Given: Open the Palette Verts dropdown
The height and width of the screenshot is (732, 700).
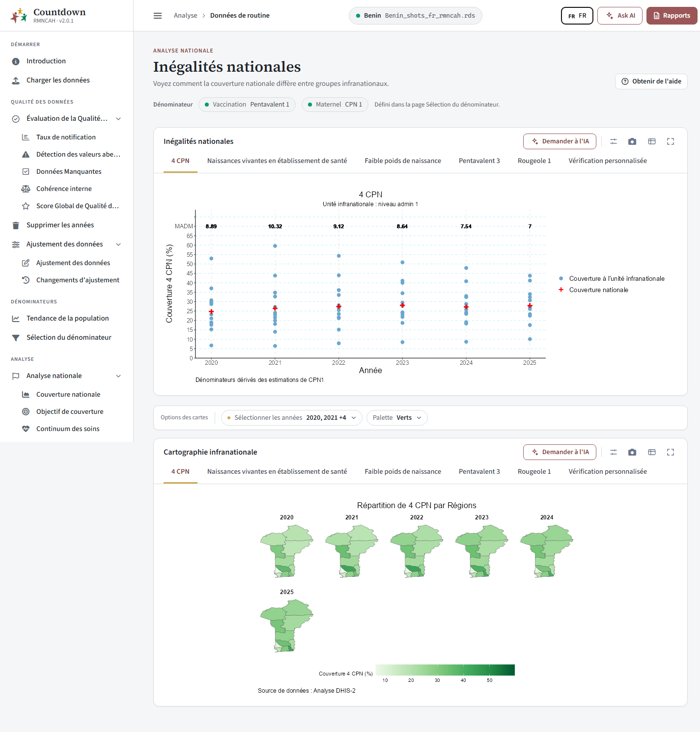Looking at the screenshot, I should coord(397,418).
